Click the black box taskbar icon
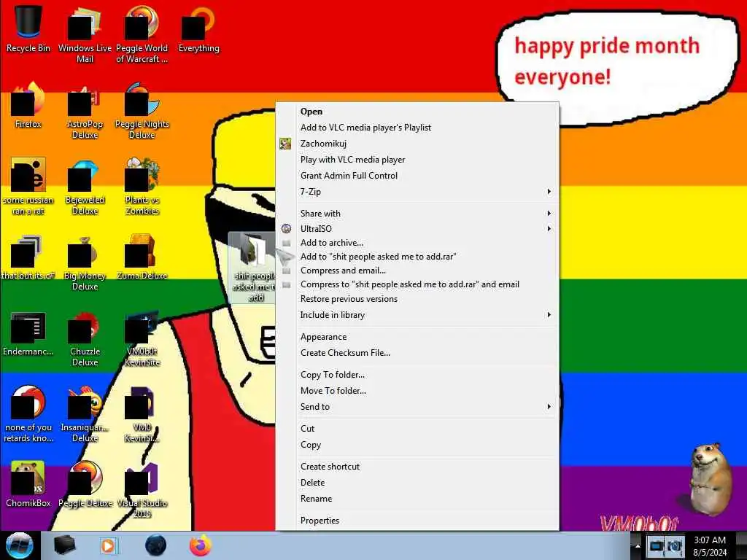 pyautogui.click(x=64, y=545)
